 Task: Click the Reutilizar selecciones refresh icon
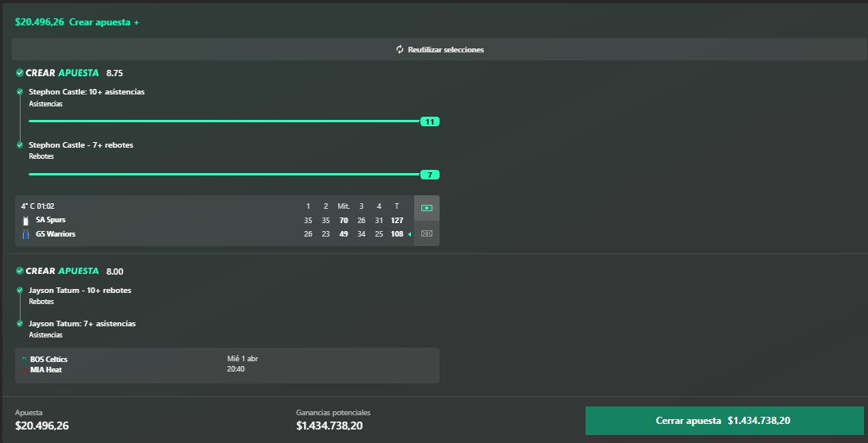coord(400,49)
